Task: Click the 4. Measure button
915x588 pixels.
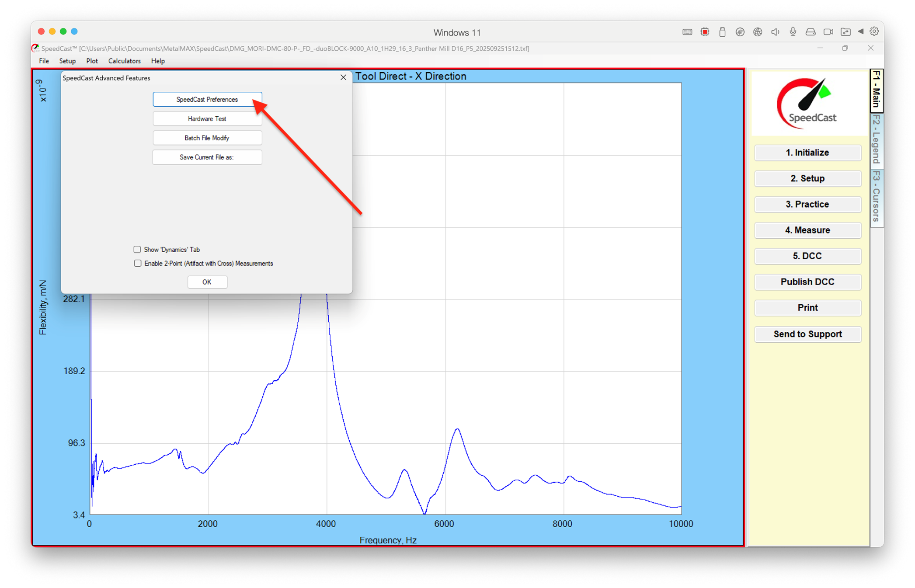Action: pos(807,230)
